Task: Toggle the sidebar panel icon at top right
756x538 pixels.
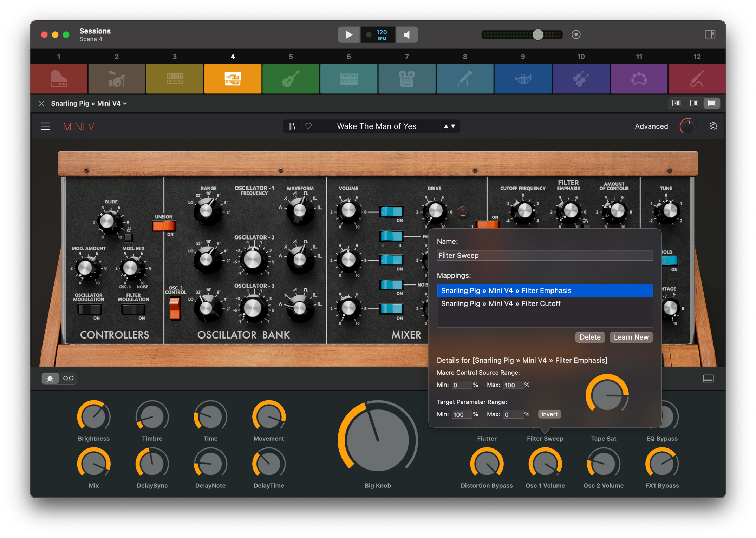Action: (x=710, y=34)
